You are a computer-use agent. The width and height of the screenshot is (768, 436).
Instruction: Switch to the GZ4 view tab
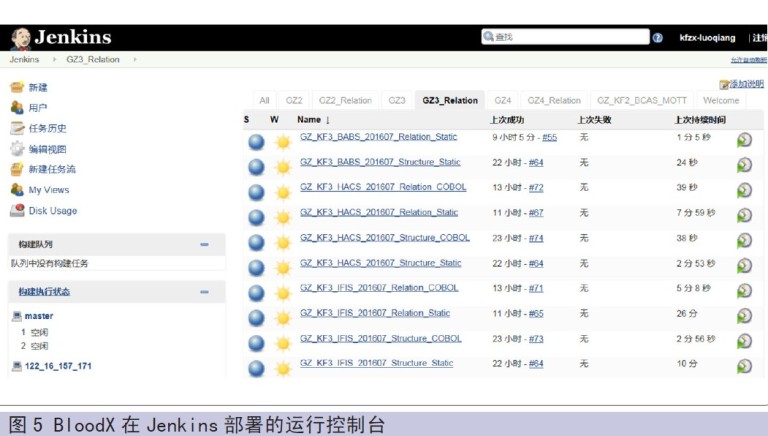503,100
